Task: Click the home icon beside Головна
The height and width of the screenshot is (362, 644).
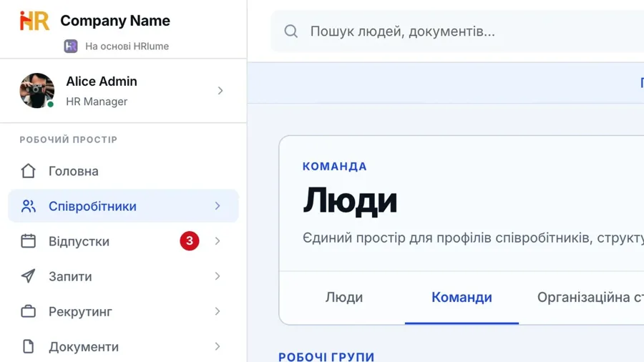Action: point(29,171)
